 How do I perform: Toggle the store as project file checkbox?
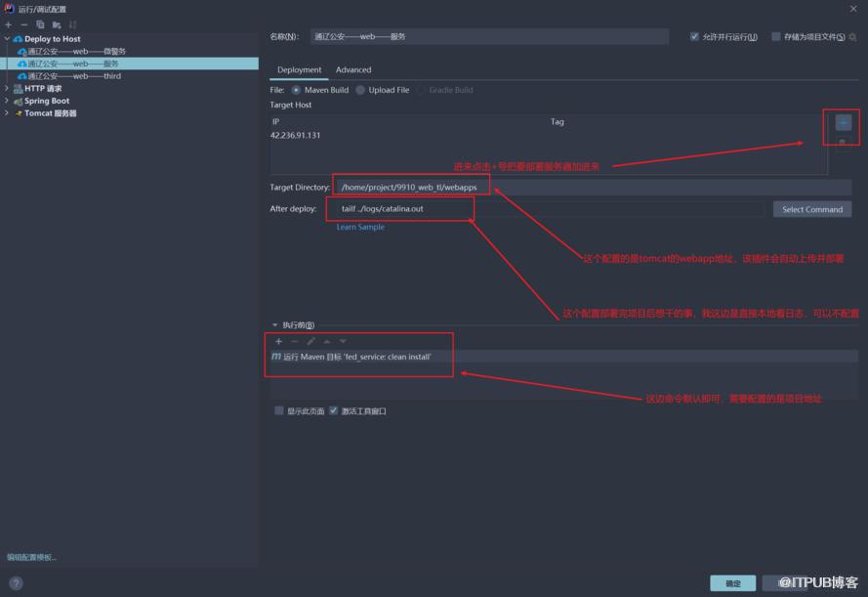[x=775, y=36]
